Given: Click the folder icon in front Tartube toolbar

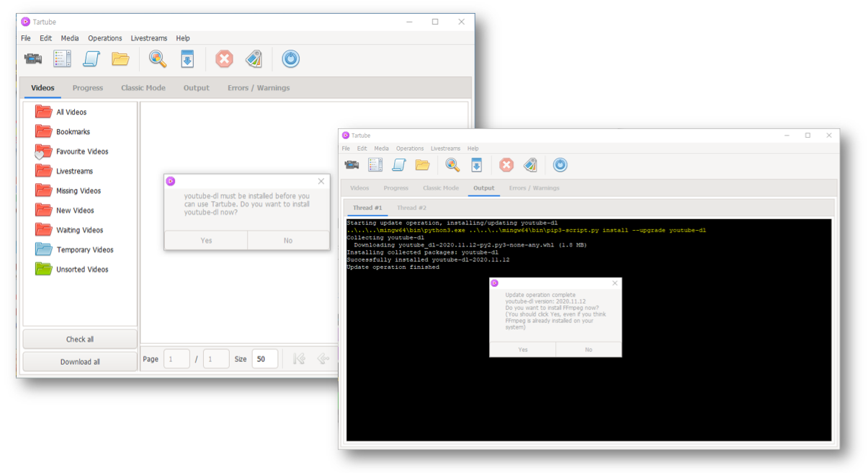Looking at the screenshot, I should pyautogui.click(x=422, y=165).
